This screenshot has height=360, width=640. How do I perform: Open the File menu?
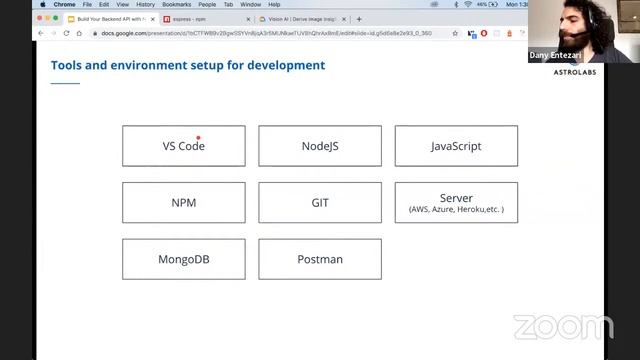87,4
